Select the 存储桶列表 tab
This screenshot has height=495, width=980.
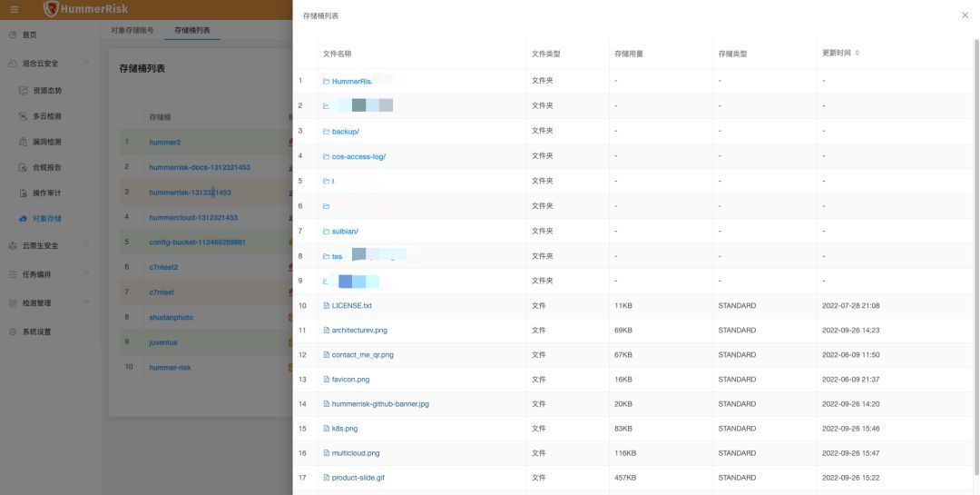click(191, 30)
